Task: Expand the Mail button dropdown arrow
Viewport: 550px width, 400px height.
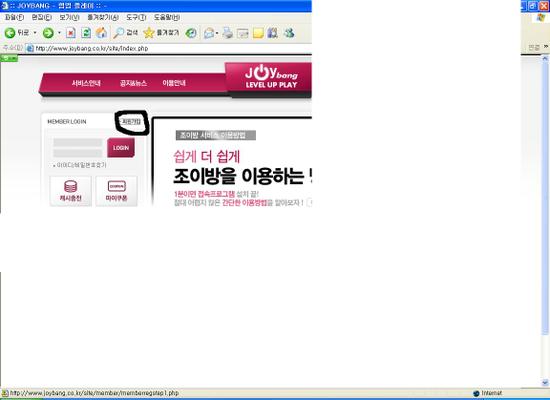Action: tap(217, 33)
